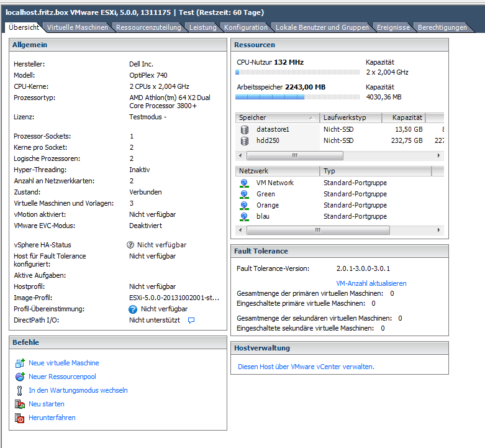This screenshot has width=485, height=448.
Task: Click Fault Tolerance version 2.0.1-3.0.0-3.0.1
Action: tap(363, 268)
